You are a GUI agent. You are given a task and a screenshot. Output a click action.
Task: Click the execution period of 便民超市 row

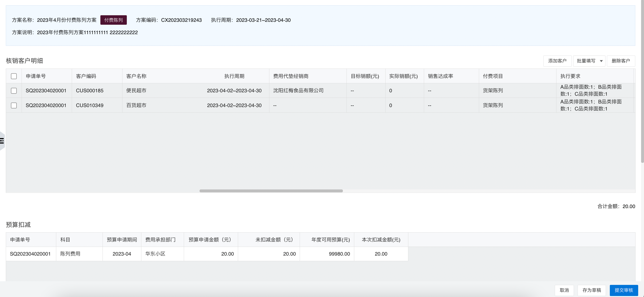point(234,91)
